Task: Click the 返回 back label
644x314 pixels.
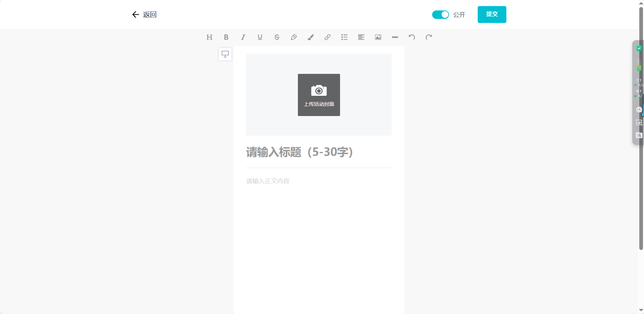Action: [x=150, y=15]
